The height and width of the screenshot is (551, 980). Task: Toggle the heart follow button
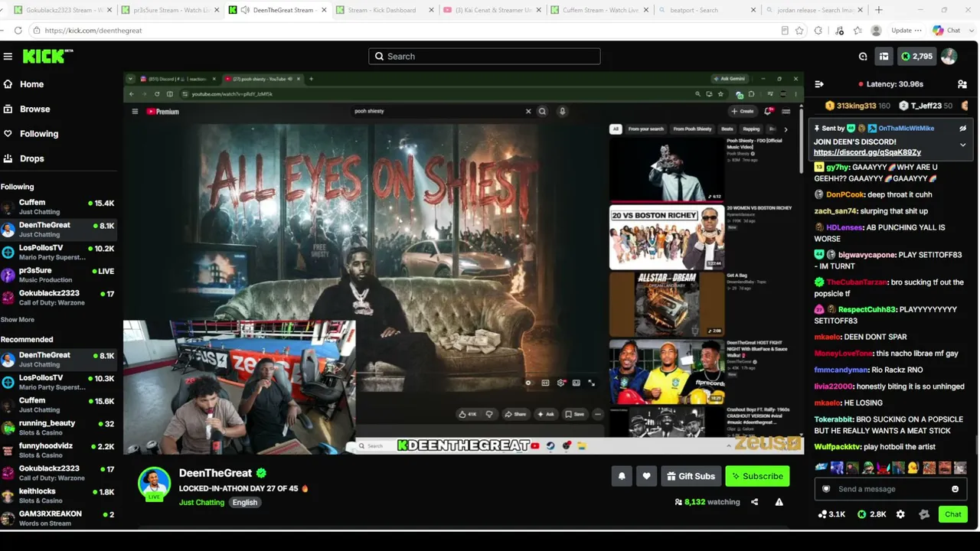646,476
